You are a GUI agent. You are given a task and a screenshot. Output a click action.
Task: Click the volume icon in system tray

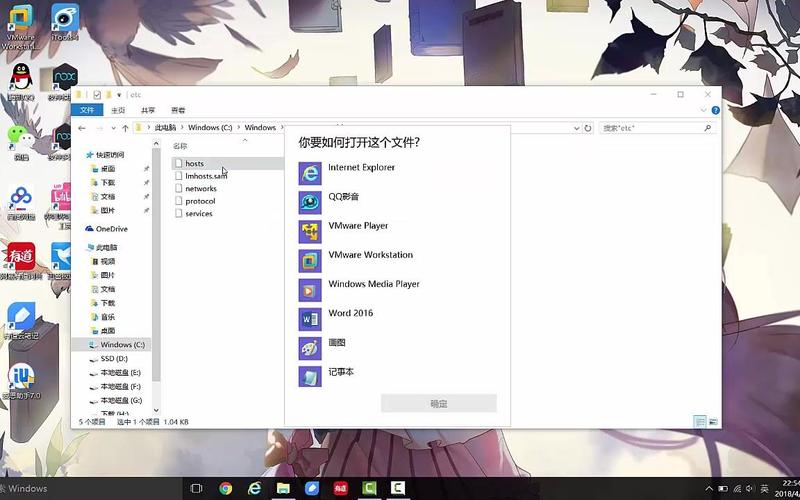[749, 488]
